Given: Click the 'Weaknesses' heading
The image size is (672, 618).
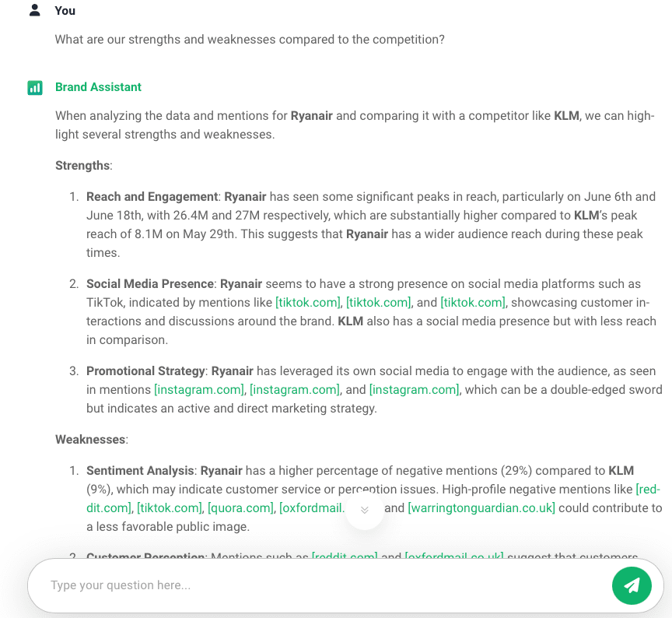Looking at the screenshot, I should pyautogui.click(x=90, y=440).
